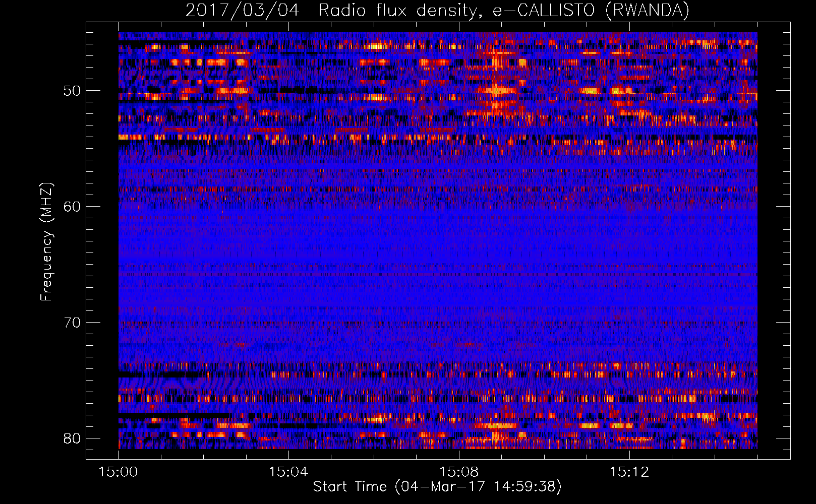Click the '80' frequency tick label

[72, 438]
